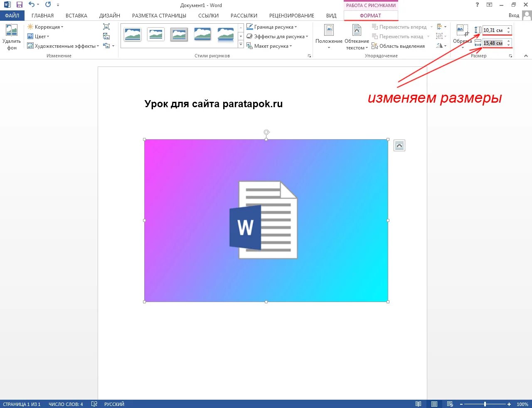Open the Customize Quick Access Toolbar arrow

pyautogui.click(x=58, y=5)
